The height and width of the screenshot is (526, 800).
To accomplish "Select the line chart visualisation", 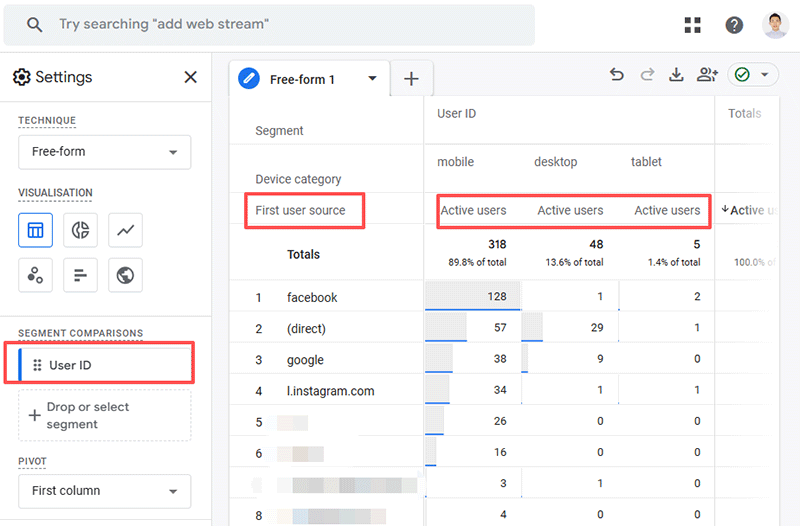I will pos(126,230).
